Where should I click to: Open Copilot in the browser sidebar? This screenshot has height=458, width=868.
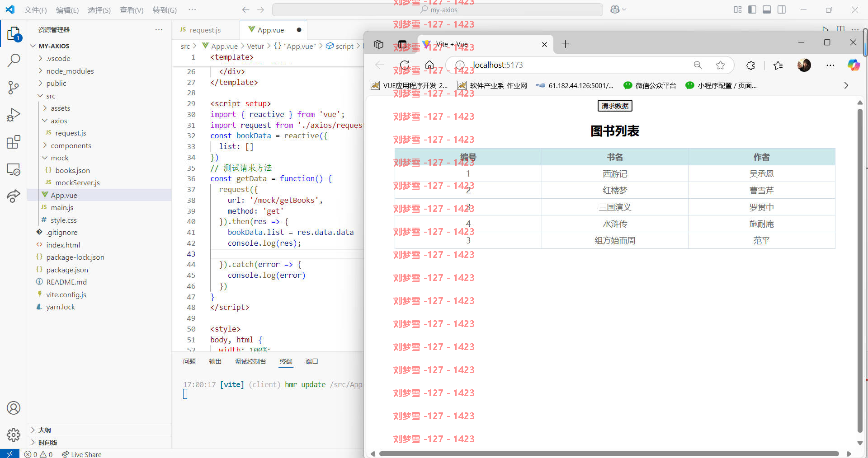tap(854, 65)
